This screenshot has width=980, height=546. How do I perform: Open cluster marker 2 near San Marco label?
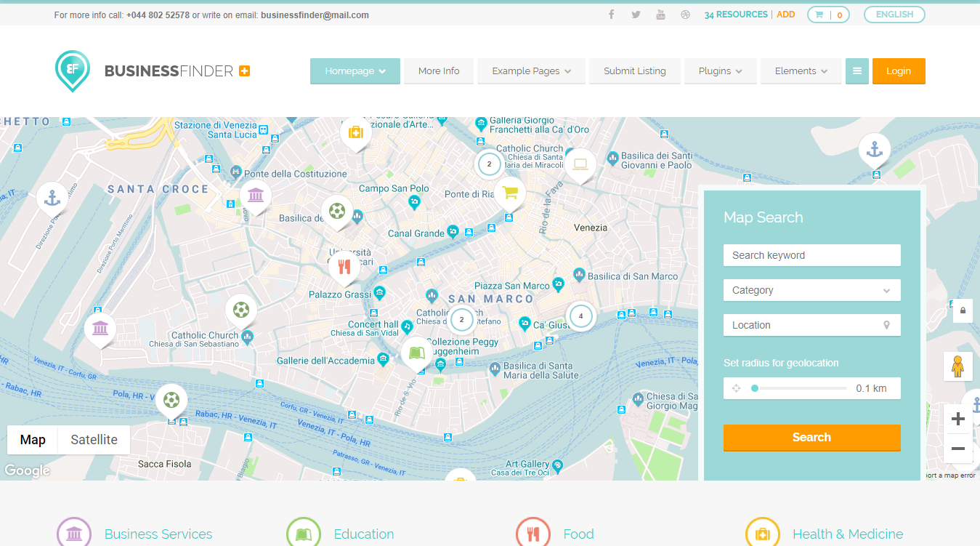pos(461,319)
